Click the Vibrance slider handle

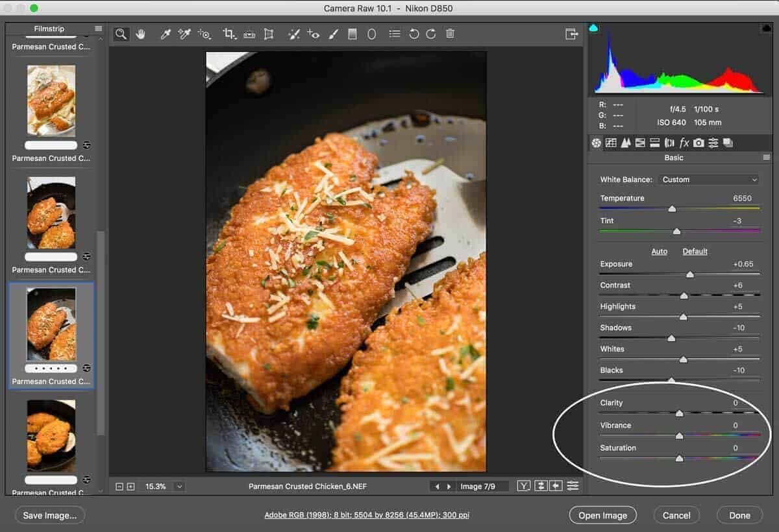point(679,436)
